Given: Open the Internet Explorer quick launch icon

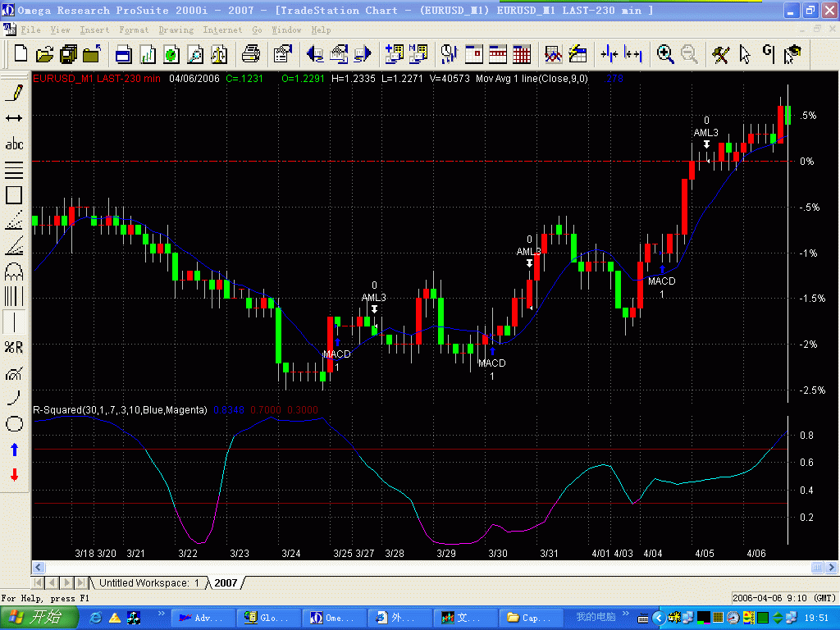Looking at the screenshot, I should 96,619.
